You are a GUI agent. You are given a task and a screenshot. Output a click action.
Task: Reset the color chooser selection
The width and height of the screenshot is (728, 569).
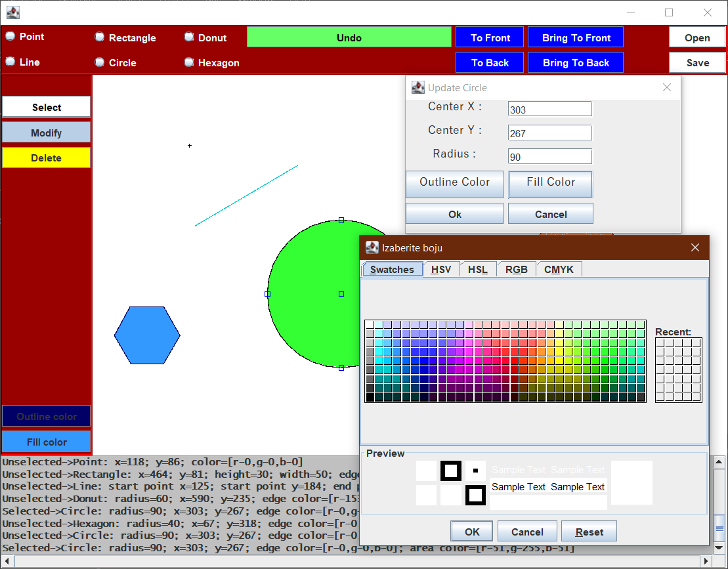(x=589, y=532)
